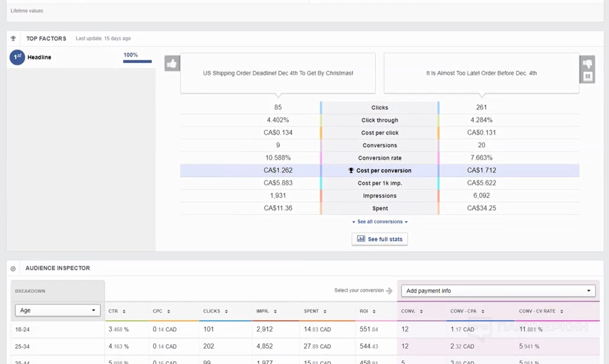Select the Headline factor in left list
This screenshot has height=364, width=609.
[39, 57]
